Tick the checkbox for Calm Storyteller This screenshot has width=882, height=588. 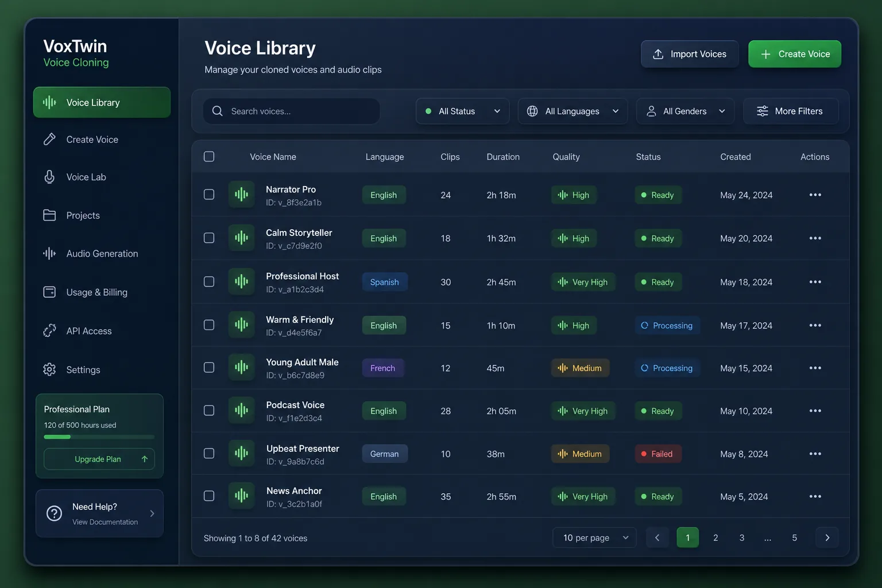click(209, 238)
